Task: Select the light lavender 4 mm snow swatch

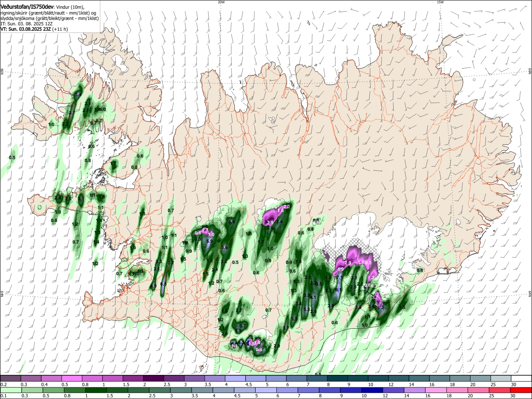Action: [x=235, y=378]
